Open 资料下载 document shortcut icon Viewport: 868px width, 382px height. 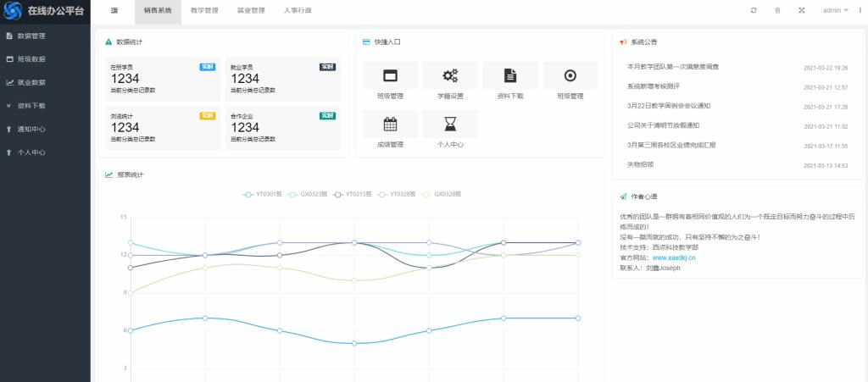pyautogui.click(x=510, y=75)
